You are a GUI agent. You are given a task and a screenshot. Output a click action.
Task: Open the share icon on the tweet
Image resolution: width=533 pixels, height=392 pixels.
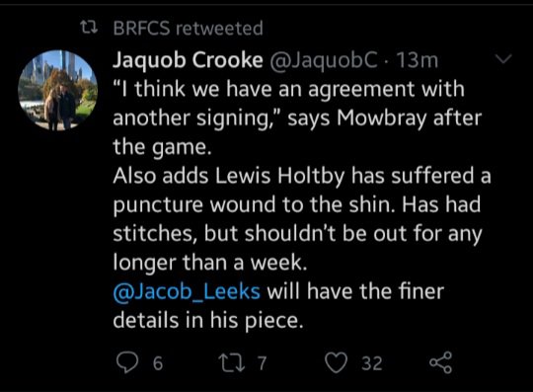(x=441, y=362)
